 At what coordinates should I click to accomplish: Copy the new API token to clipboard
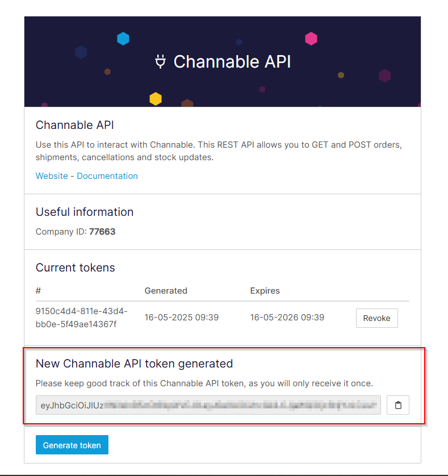point(397,405)
